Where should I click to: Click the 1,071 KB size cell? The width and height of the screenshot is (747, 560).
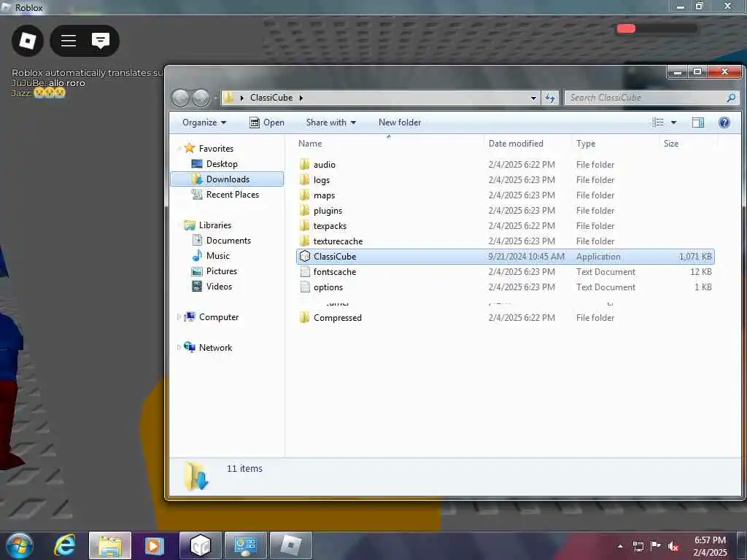pos(695,257)
